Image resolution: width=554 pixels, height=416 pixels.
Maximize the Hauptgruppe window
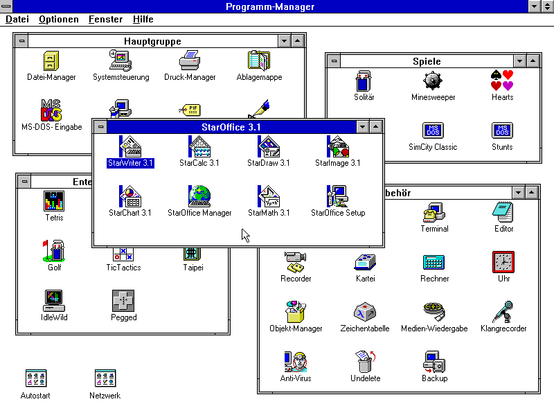[297, 41]
